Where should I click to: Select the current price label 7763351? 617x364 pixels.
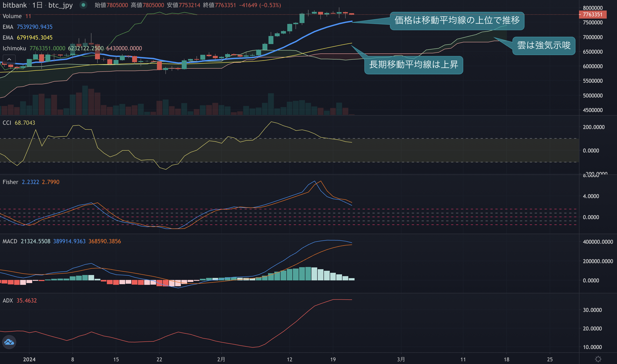593,15
